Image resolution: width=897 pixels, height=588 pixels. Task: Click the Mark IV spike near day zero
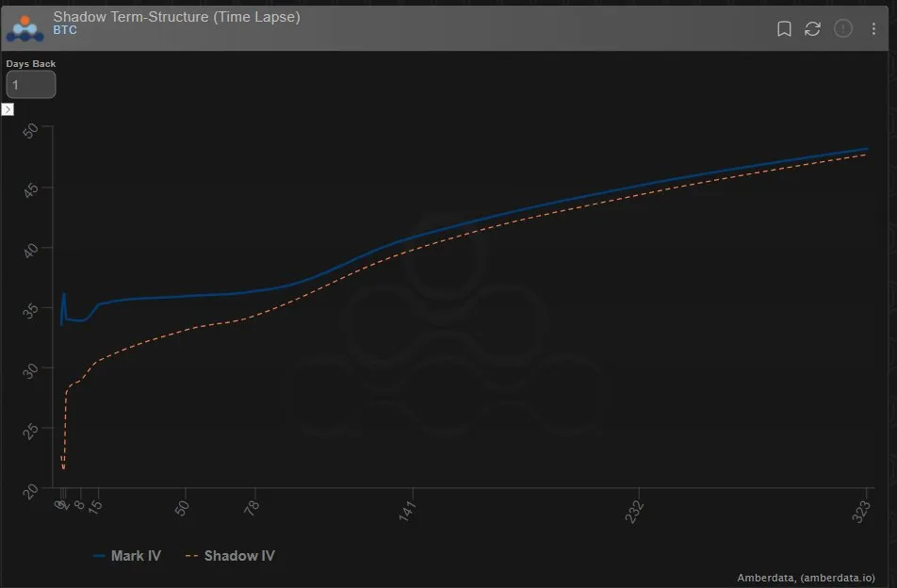[64, 295]
